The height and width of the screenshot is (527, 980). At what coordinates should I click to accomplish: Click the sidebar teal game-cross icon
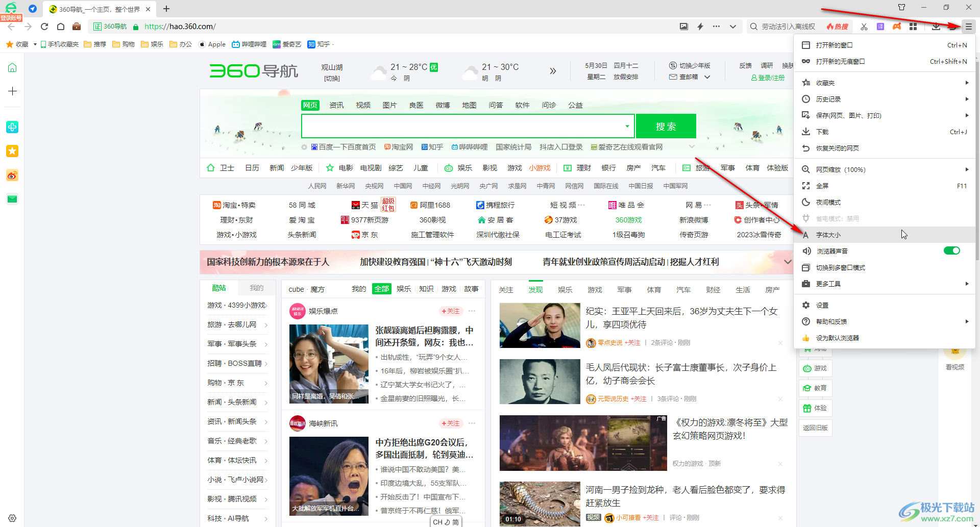pyautogui.click(x=12, y=127)
